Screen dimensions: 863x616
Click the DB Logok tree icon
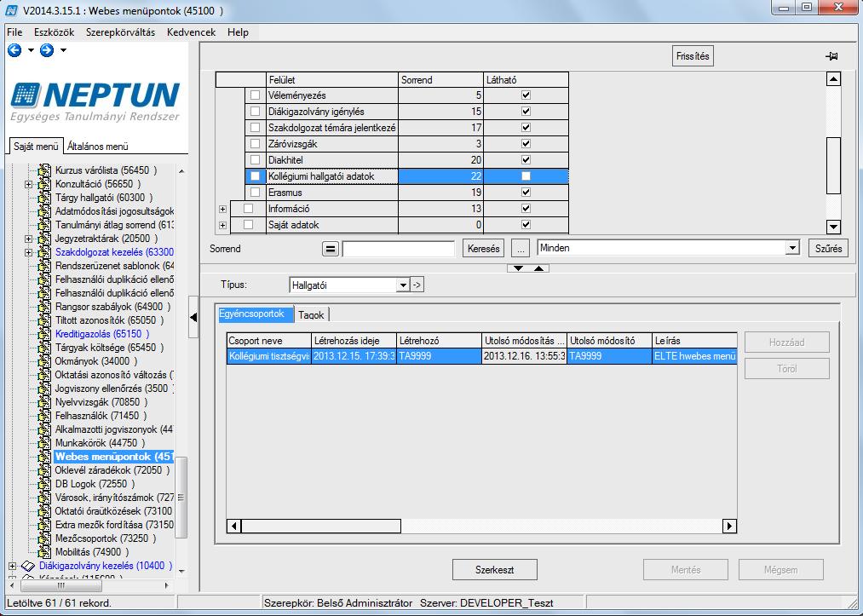point(44,484)
